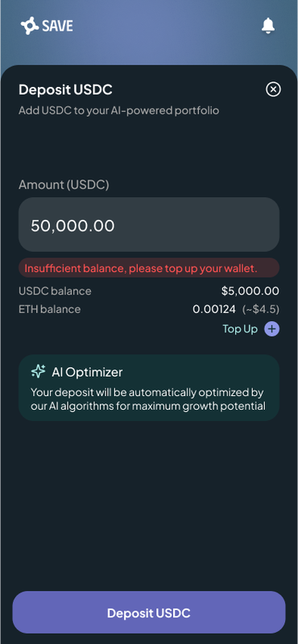Click the AI Optimizer description text

pyautogui.click(x=148, y=399)
